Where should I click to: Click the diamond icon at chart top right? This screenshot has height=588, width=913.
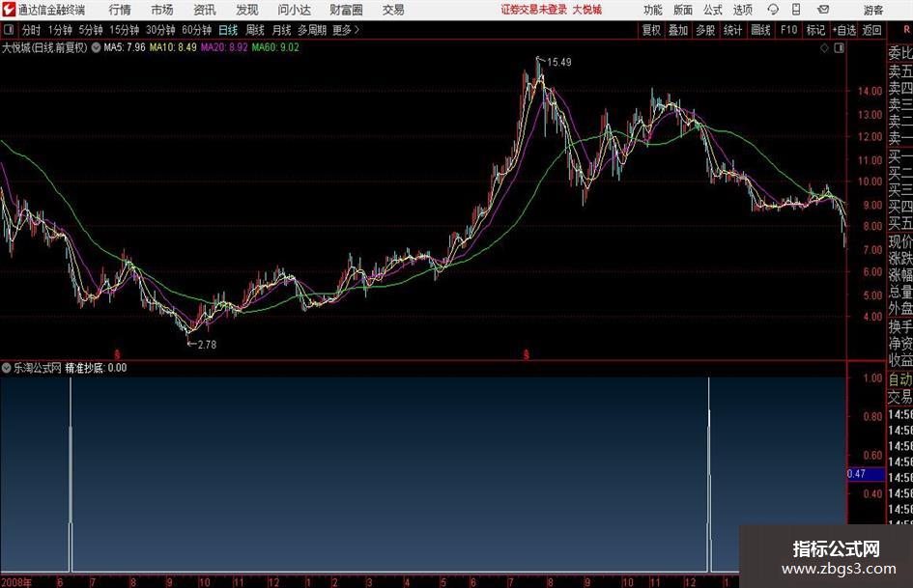pos(824,48)
